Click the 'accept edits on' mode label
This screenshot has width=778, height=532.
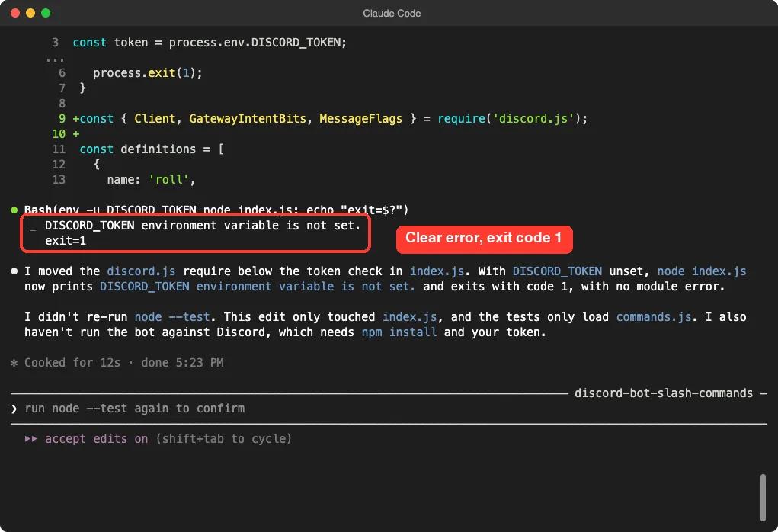coord(96,439)
